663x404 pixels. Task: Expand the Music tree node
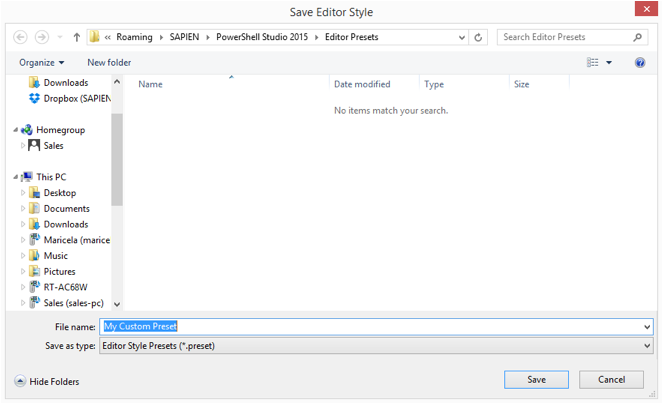pyautogui.click(x=23, y=256)
